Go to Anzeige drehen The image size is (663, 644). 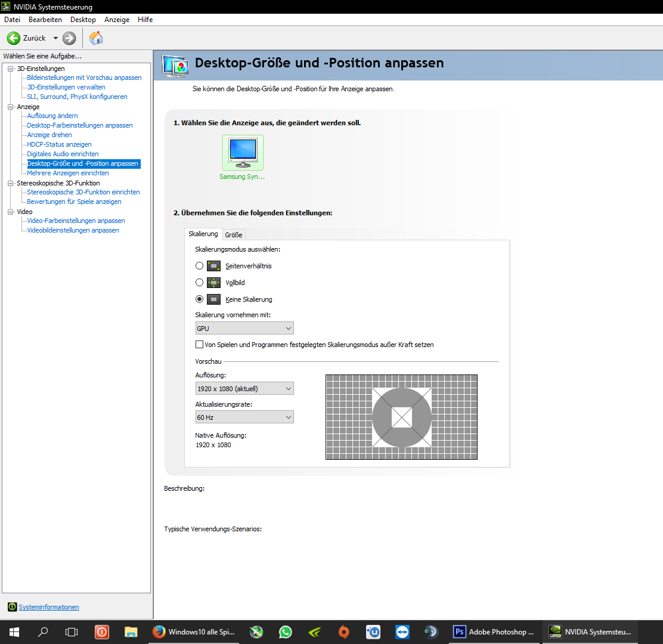point(49,135)
